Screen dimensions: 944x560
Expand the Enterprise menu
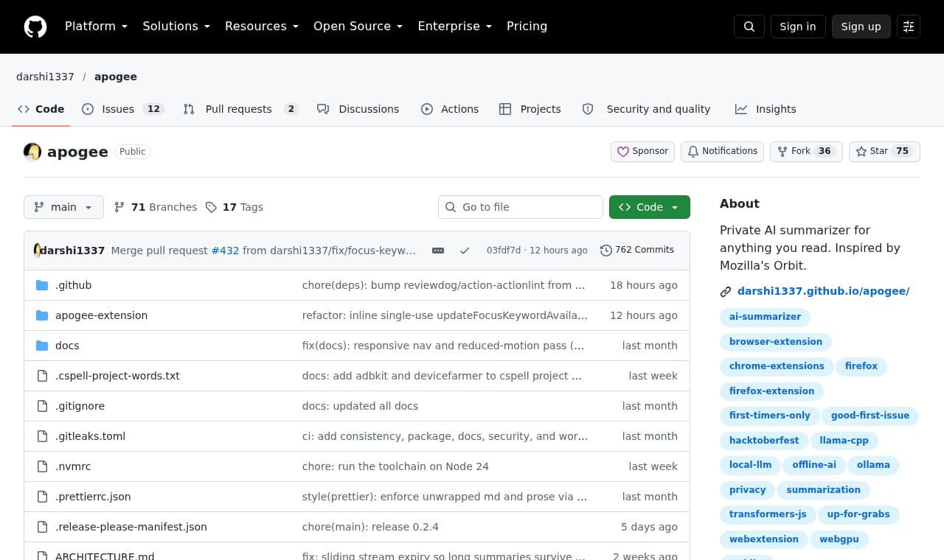454,27
